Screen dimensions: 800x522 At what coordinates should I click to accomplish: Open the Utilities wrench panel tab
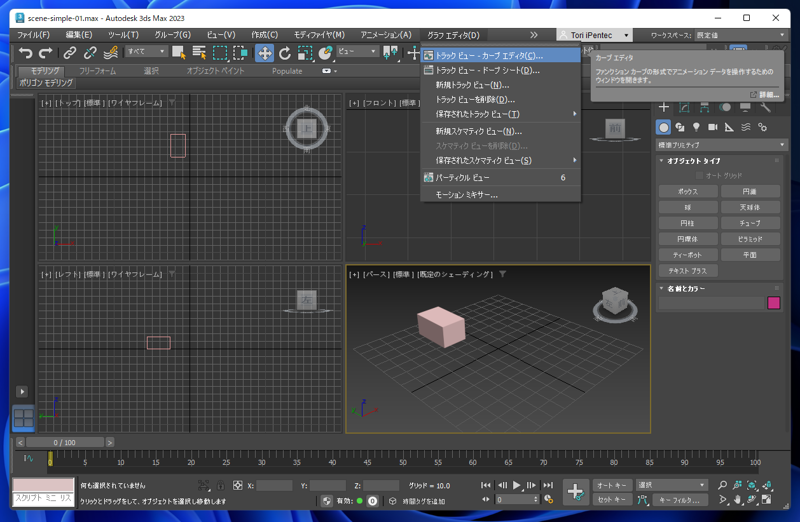tap(765, 107)
